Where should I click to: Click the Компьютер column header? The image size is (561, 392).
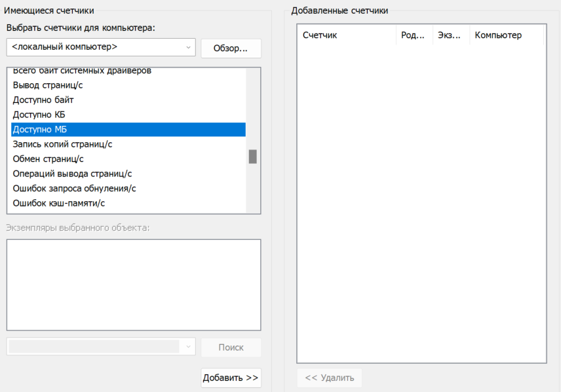pos(507,35)
